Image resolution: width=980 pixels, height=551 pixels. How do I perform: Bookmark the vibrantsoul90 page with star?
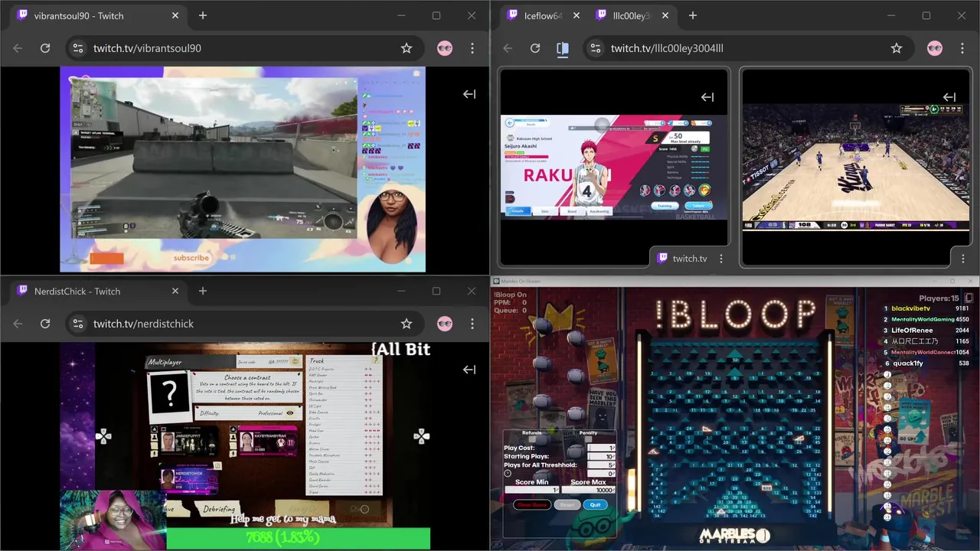click(407, 48)
